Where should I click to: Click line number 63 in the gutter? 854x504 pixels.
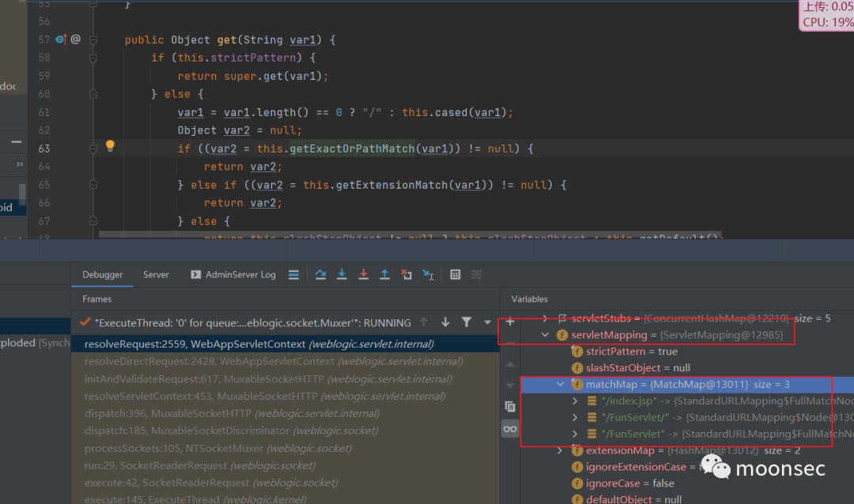44,149
